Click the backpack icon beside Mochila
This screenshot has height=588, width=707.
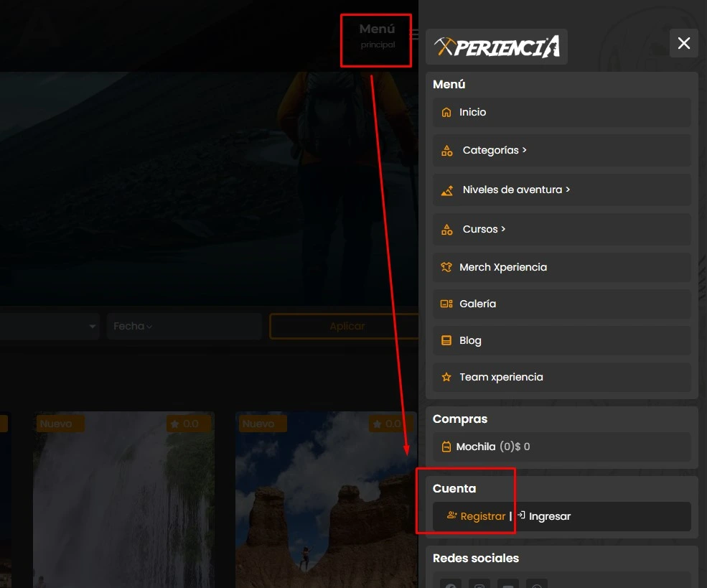pos(446,447)
